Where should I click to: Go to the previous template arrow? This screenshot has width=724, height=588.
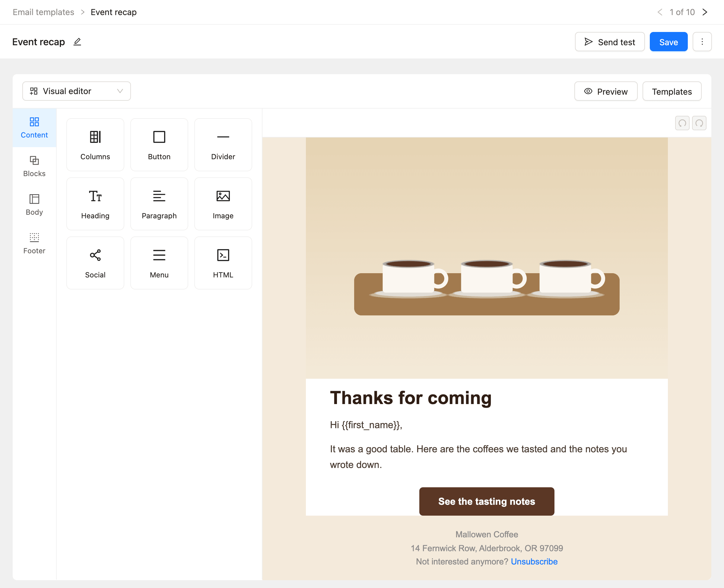pos(660,12)
